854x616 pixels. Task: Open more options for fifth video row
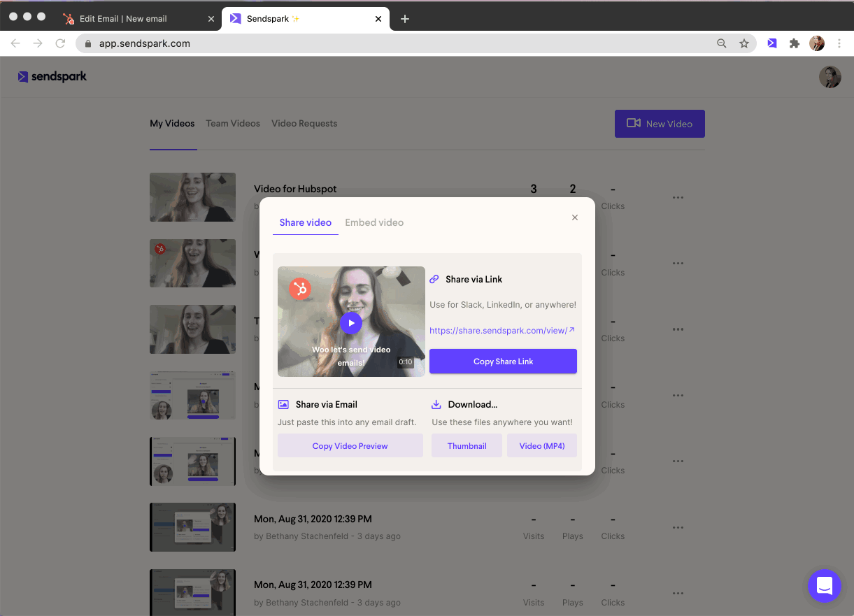point(678,461)
